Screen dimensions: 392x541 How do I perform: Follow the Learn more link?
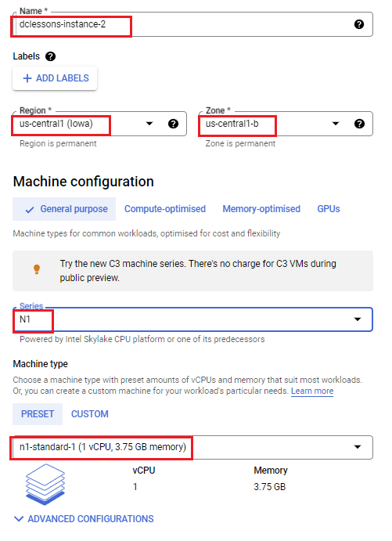tap(312, 391)
